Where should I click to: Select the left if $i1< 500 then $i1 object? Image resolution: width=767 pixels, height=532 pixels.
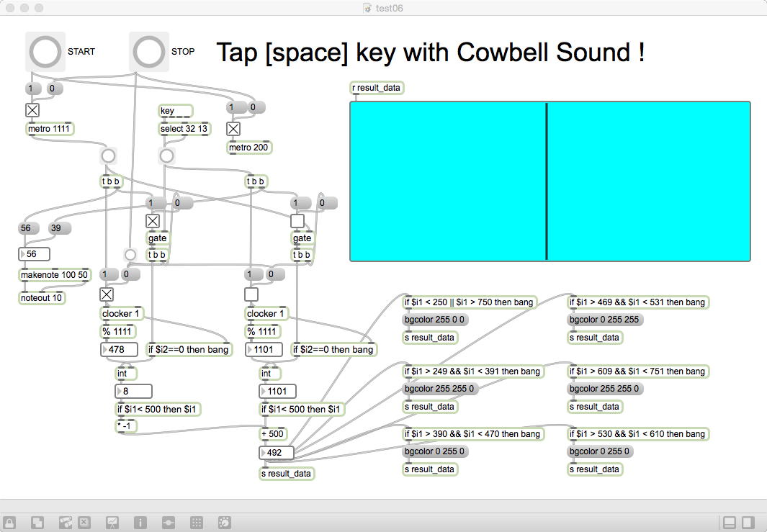157,410
